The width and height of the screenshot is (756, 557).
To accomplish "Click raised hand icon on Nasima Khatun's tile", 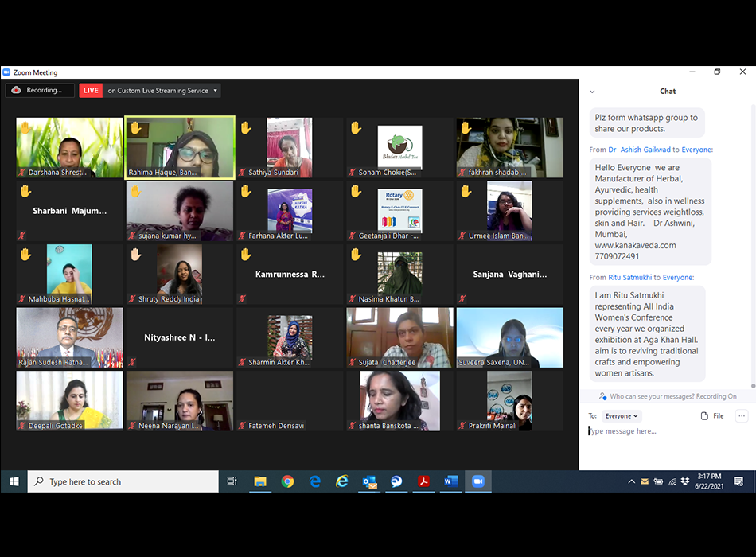I will click(356, 254).
